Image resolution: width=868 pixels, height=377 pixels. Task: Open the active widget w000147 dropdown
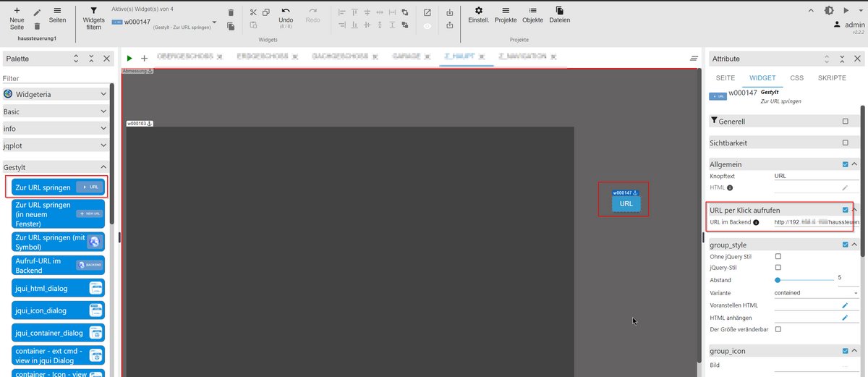click(x=214, y=22)
